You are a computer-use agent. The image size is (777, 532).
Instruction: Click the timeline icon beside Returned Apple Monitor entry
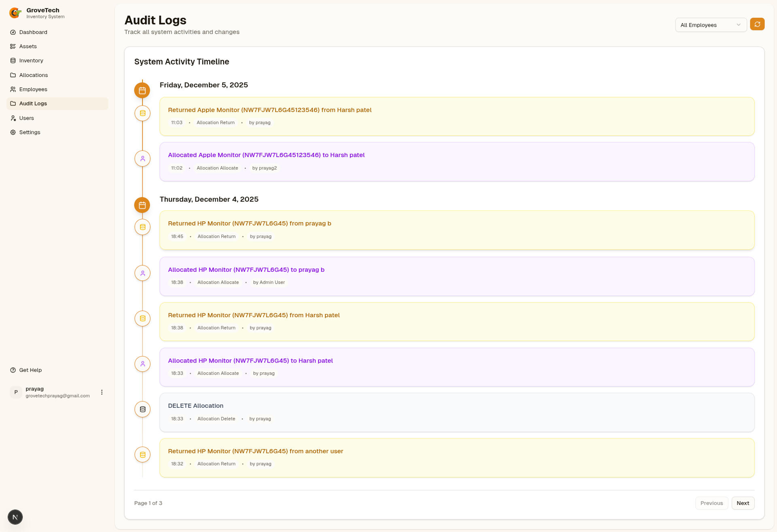point(142,113)
